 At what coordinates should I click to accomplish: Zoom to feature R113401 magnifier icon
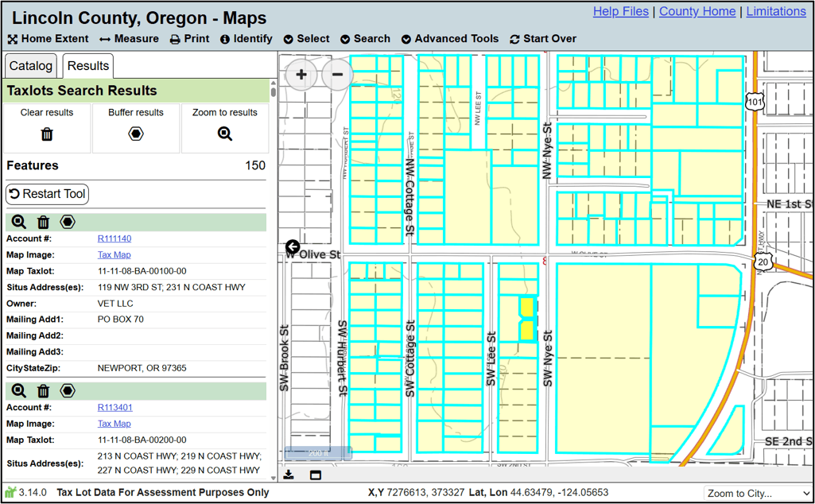click(x=19, y=391)
